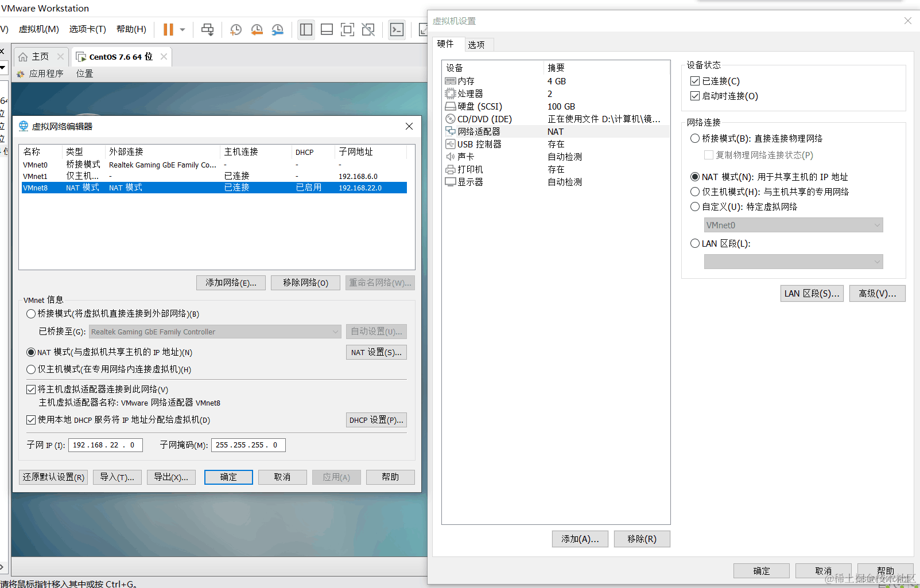920x588 pixels.
Task: Select the CD/DVD (IDE) device icon
Action: (451, 119)
